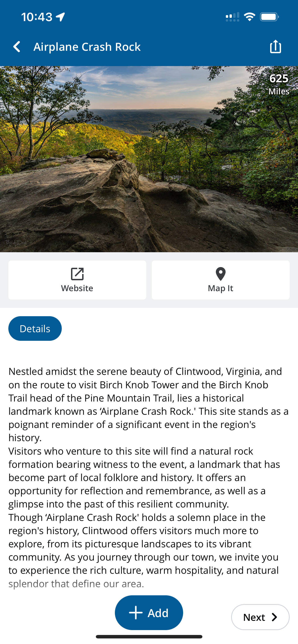The width and height of the screenshot is (298, 644).
Task: Tap the 625 Miles distance label
Action: [279, 84]
